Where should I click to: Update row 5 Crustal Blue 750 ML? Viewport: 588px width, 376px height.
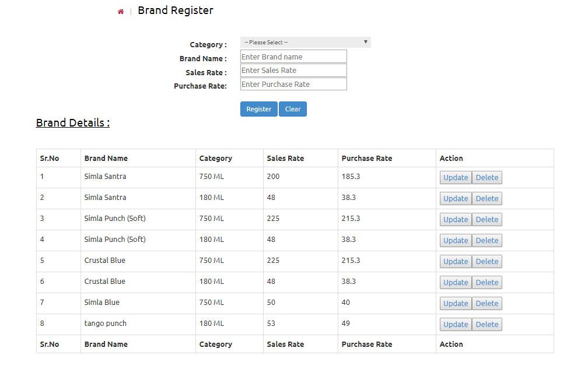456,262
